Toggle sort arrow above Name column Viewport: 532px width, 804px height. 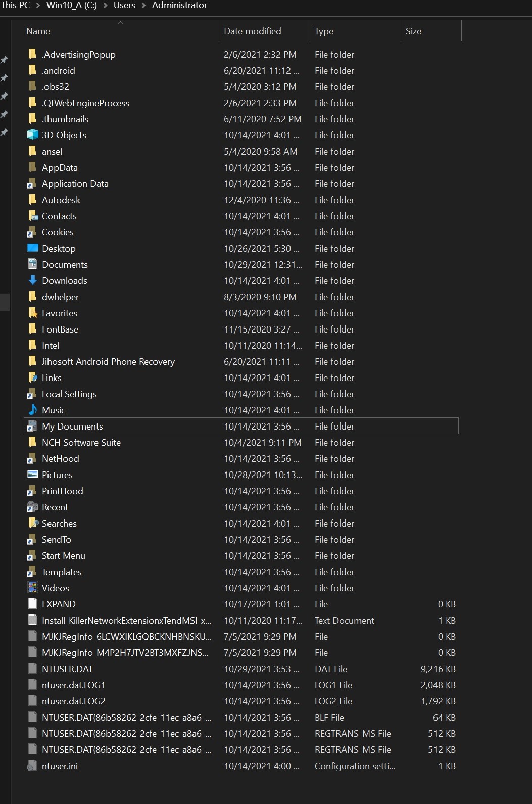(x=120, y=22)
